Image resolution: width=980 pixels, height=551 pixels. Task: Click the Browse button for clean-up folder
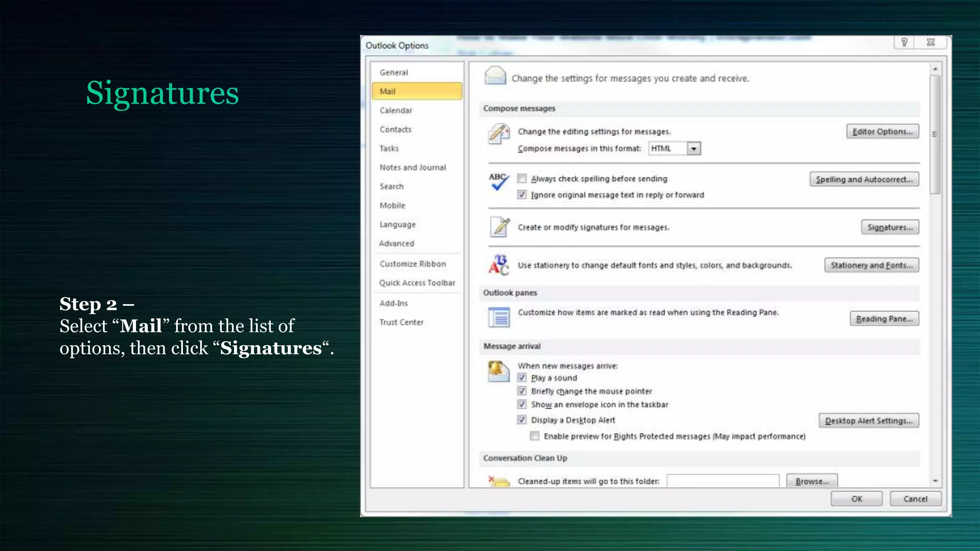tap(812, 481)
